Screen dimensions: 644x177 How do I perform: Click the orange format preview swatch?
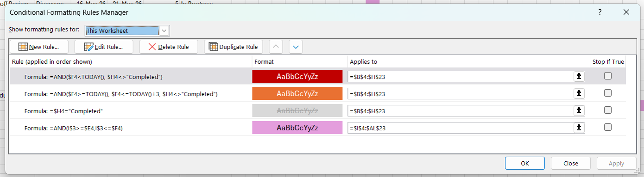pos(297,93)
